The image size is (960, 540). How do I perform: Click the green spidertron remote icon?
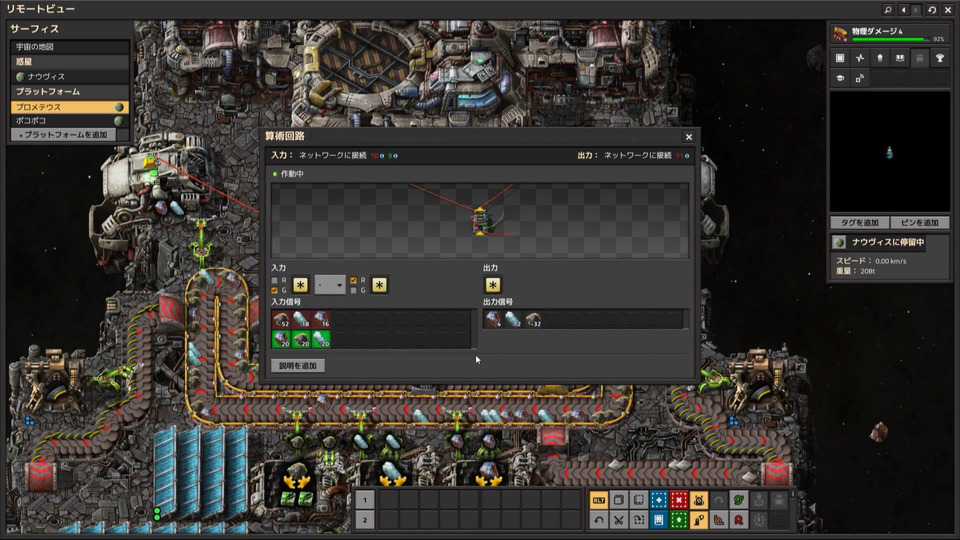click(x=739, y=500)
